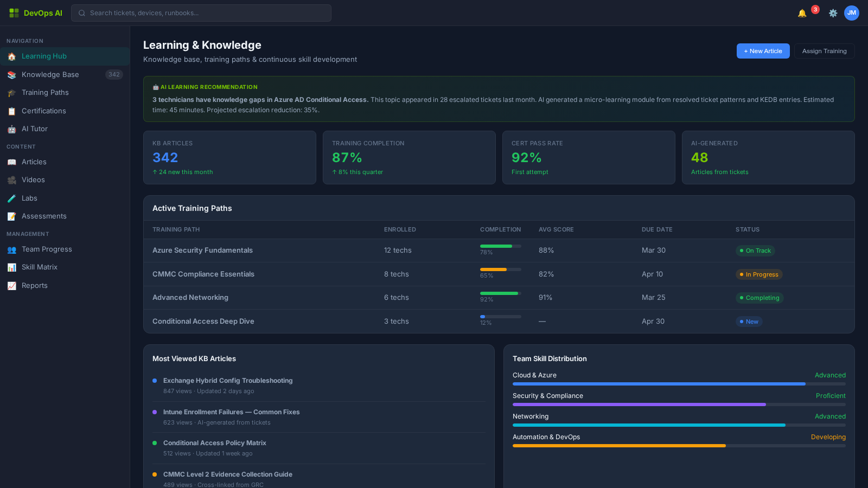The width and height of the screenshot is (868, 488).
Task: Open the settings gear
Action: (x=833, y=13)
